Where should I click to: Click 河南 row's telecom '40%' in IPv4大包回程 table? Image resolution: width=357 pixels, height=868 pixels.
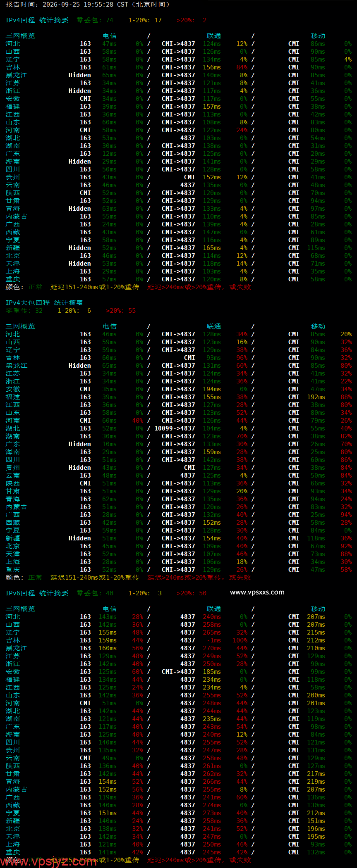click(x=138, y=421)
